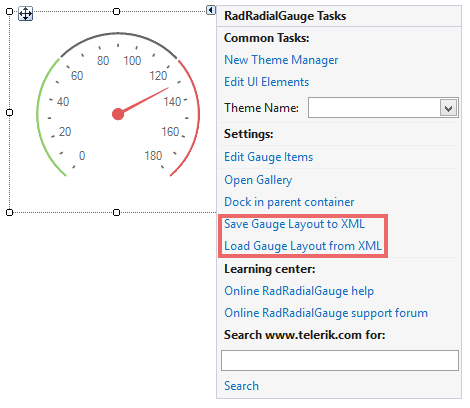Click the move handle icon on gauge
The image size is (470, 408).
tap(25, 14)
